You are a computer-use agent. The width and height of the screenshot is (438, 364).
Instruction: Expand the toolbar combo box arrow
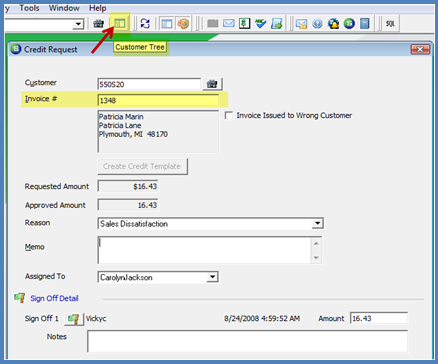coord(78,24)
